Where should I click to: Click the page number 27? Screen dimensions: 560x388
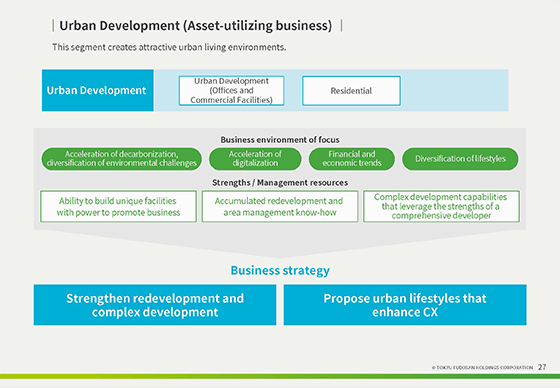(x=542, y=367)
